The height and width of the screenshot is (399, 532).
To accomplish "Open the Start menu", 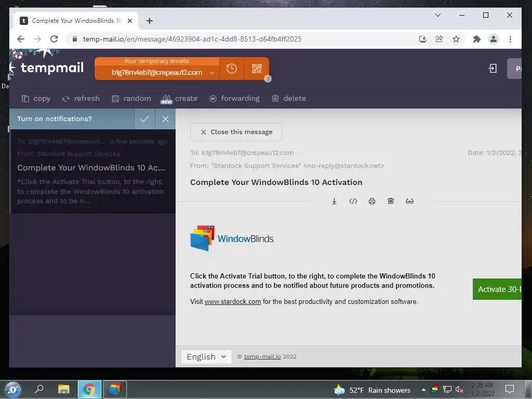I will coord(13,390).
